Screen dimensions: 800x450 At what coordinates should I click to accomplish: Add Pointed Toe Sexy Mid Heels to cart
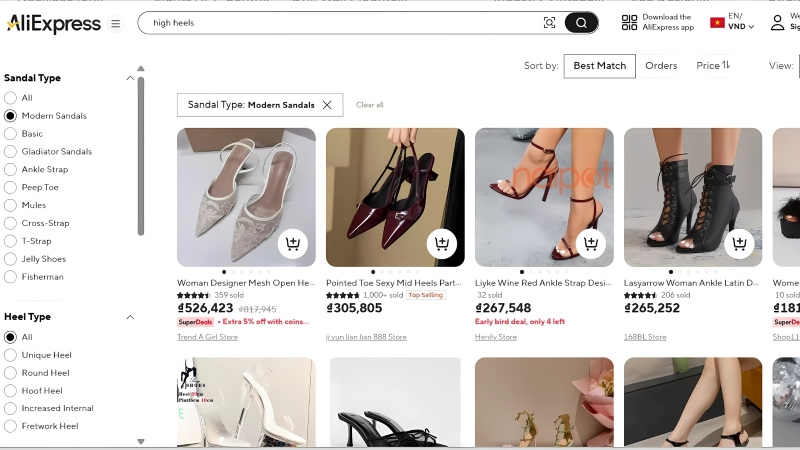click(x=441, y=243)
